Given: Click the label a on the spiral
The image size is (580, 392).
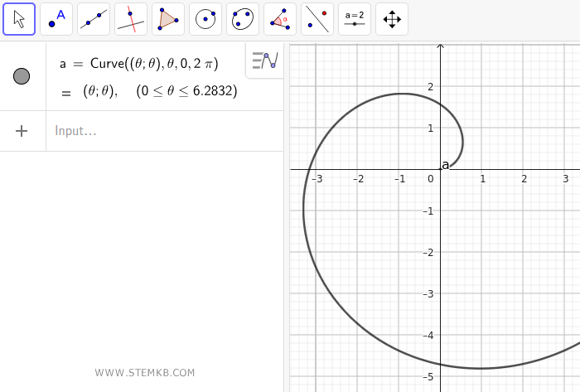Looking at the screenshot, I should (x=446, y=165).
